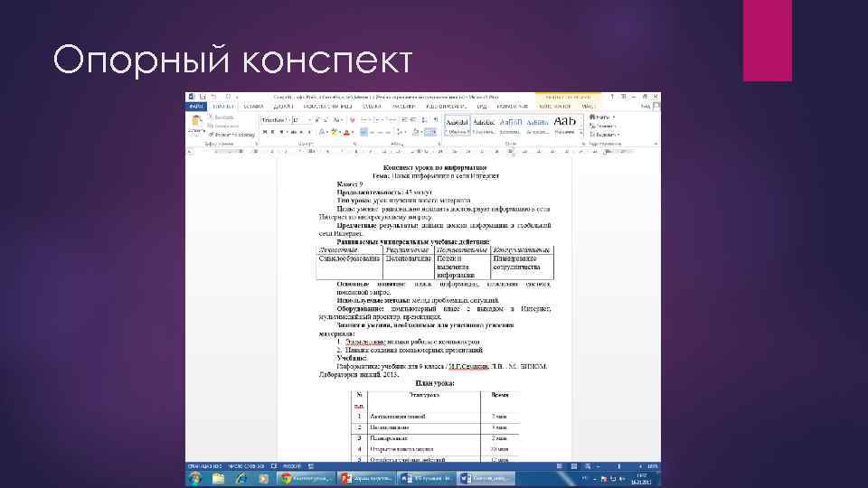Click the sort icon in Paragraph group

coord(425,120)
